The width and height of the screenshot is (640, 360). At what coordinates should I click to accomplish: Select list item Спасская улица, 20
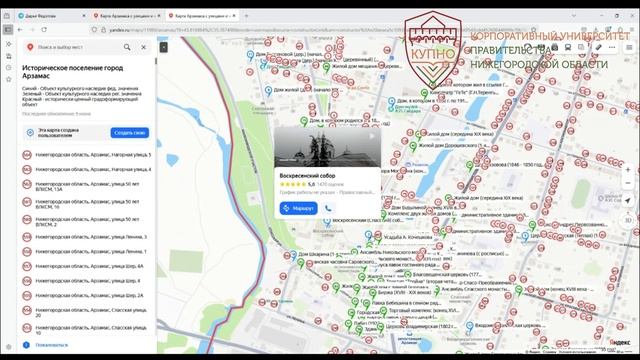click(87, 313)
